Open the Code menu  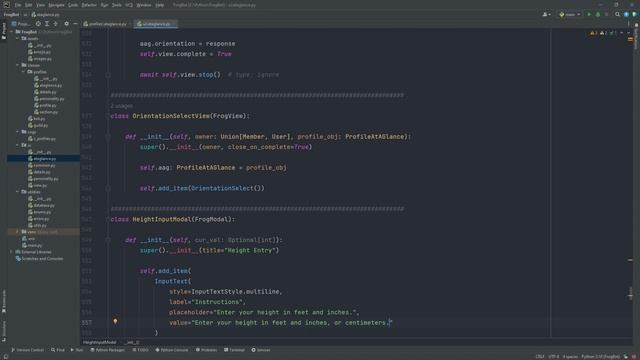73,5
